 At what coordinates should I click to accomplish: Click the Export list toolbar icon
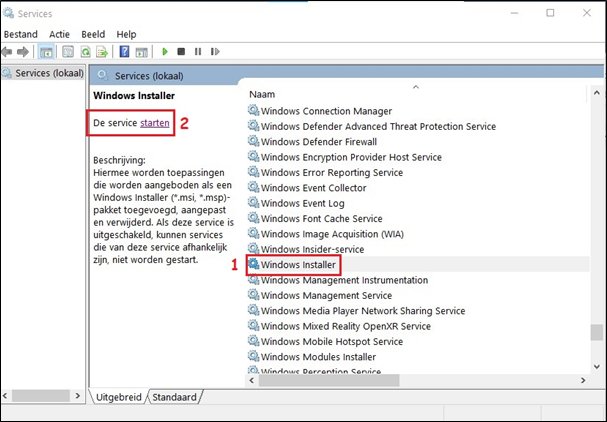102,51
